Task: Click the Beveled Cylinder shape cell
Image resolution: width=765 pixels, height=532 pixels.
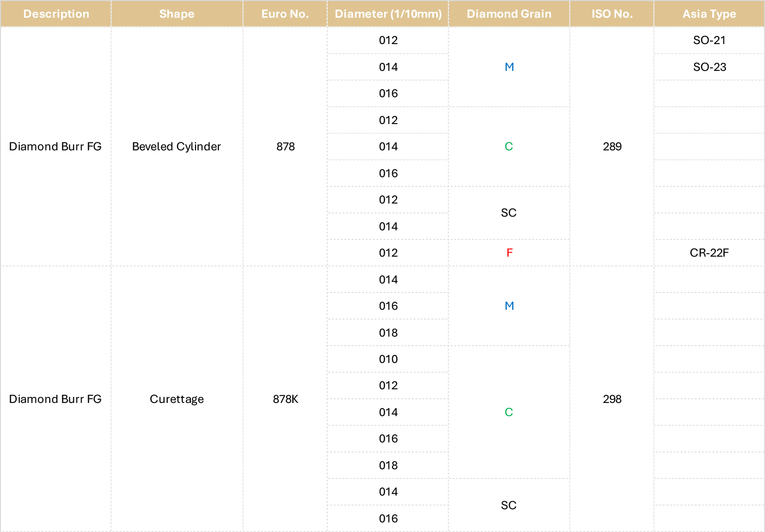Action: (x=177, y=146)
